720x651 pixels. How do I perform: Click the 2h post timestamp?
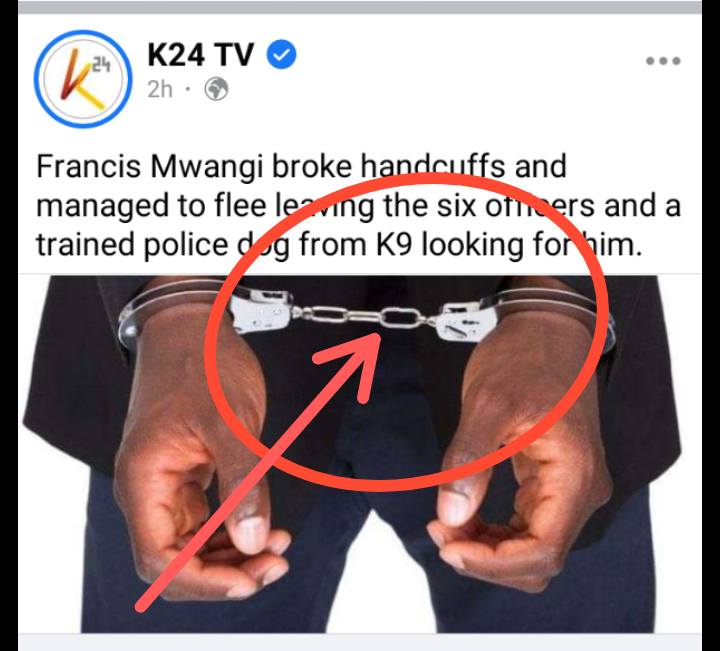(160, 89)
